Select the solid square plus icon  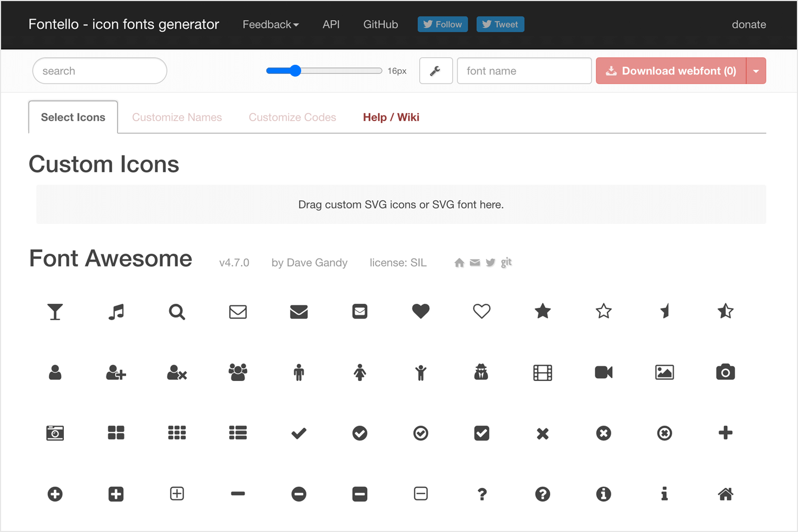116,494
